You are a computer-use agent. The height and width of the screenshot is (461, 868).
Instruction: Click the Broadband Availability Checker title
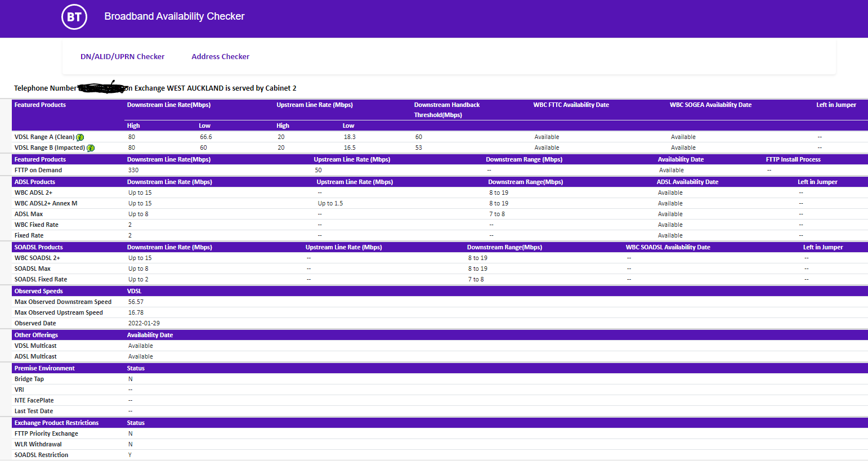click(174, 16)
